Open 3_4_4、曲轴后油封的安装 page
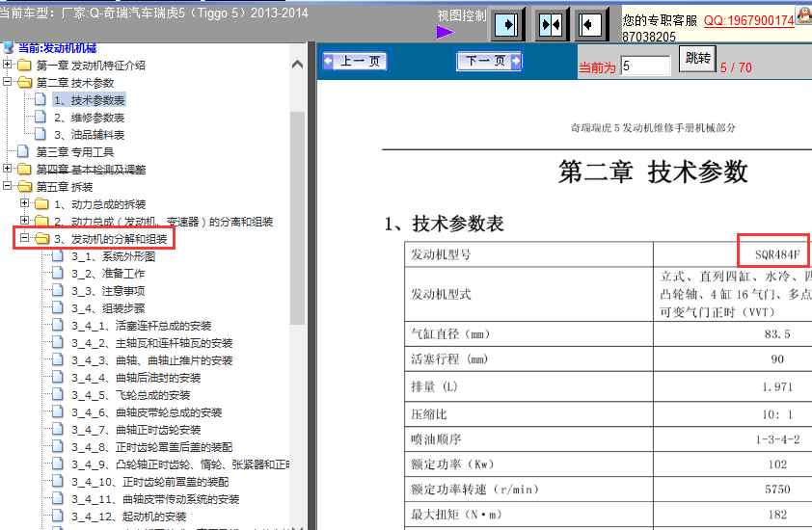 coord(136,378)
